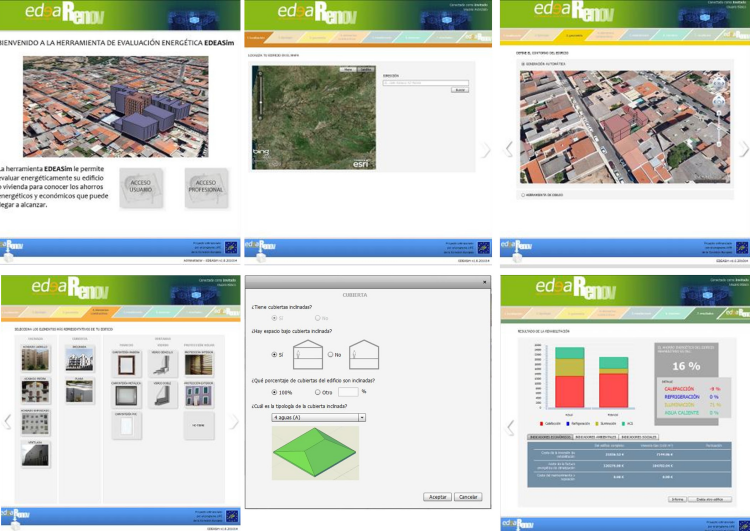This screenshot has width=750, height=531.
Task: Open Acceso Profesional on the welcome screen
Action: pos(206,188)
